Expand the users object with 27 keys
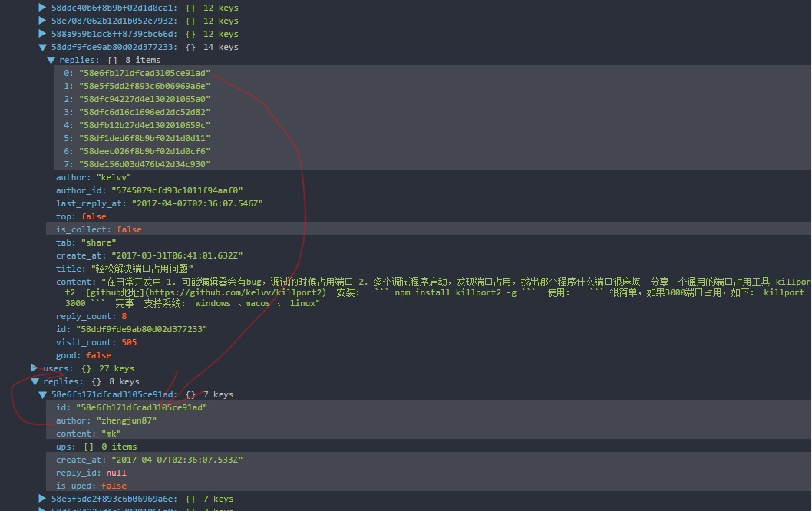Screen dimensions: 812x511 [35, 368]
